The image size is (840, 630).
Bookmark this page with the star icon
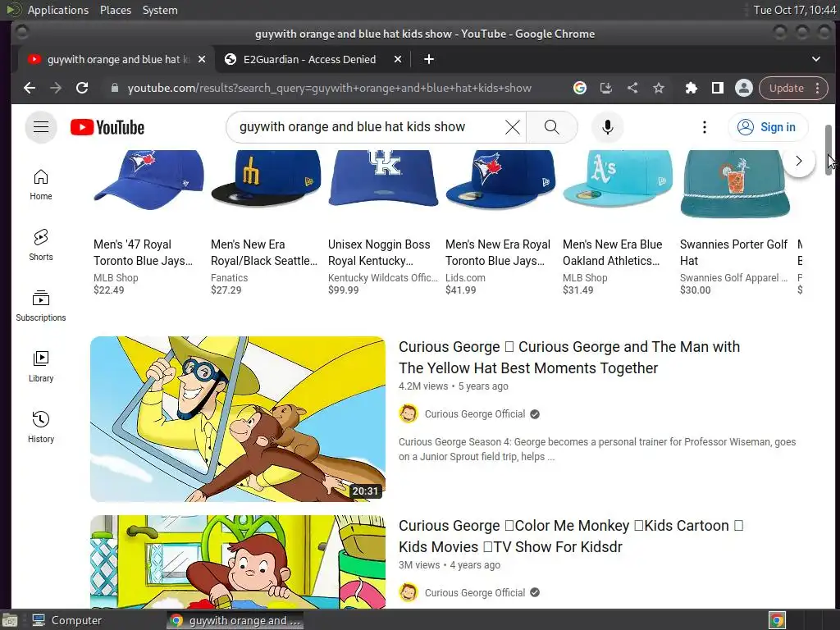coord(659,88)
